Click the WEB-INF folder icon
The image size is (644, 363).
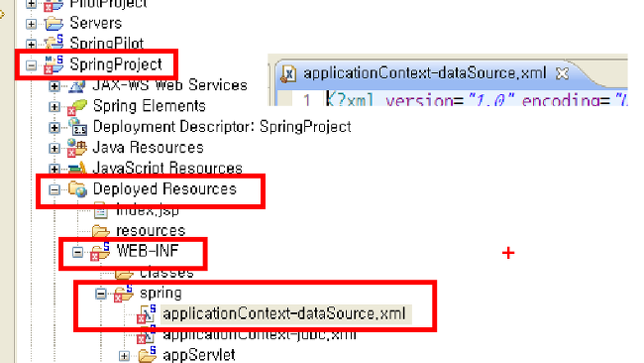pos(100,252)
